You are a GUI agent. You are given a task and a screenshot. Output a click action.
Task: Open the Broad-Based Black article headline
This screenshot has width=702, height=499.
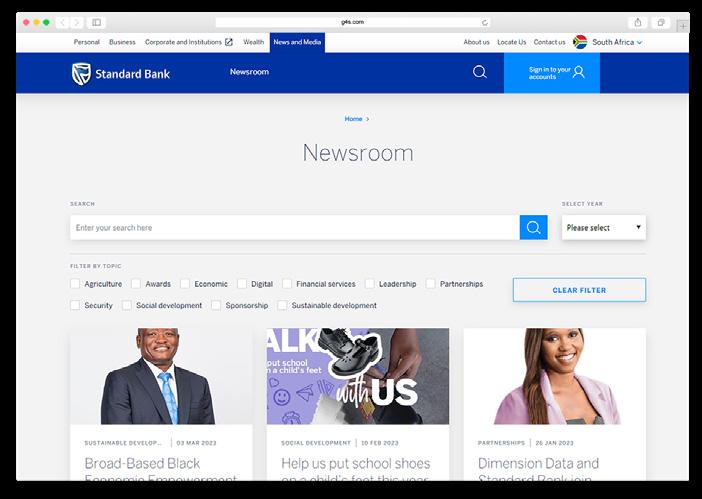[x=160, y=469]
